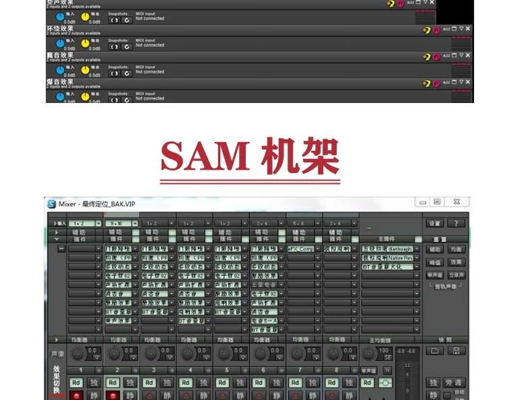Click the 均衡器 header on channel 2
Screen dimensions: 532x400
click(117, 340)
